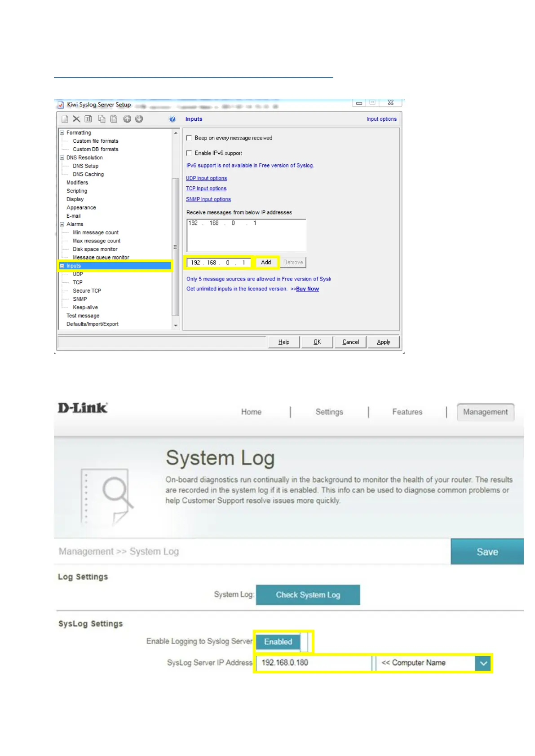Click the Apply button in Kiwi dialog

pyautogui.click(x=384, y=342)
